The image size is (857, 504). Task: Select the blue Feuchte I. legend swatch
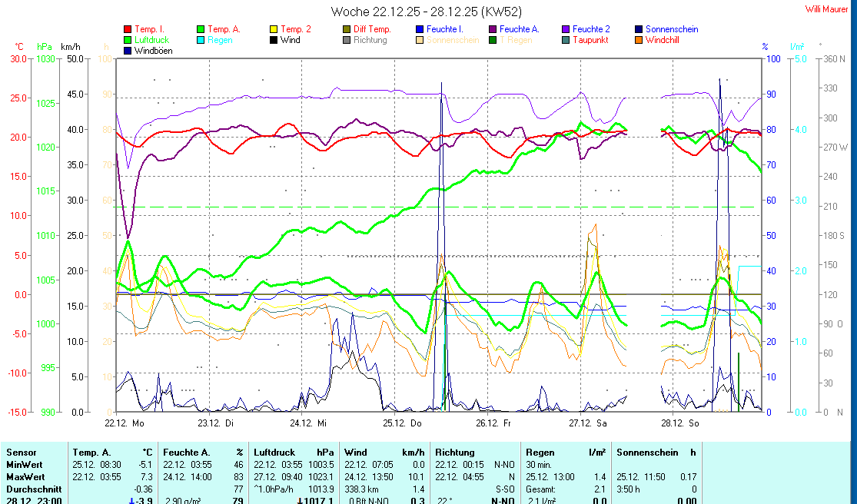click(420, 29)
